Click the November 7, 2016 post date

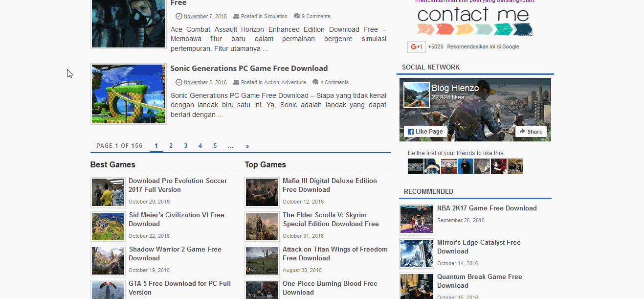coord(205,16)
